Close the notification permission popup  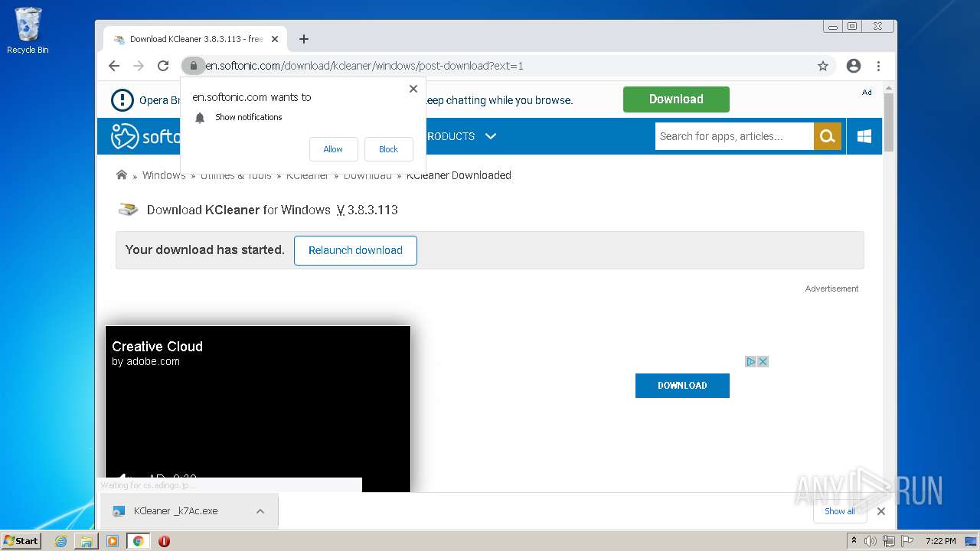[x=413, y=89]
